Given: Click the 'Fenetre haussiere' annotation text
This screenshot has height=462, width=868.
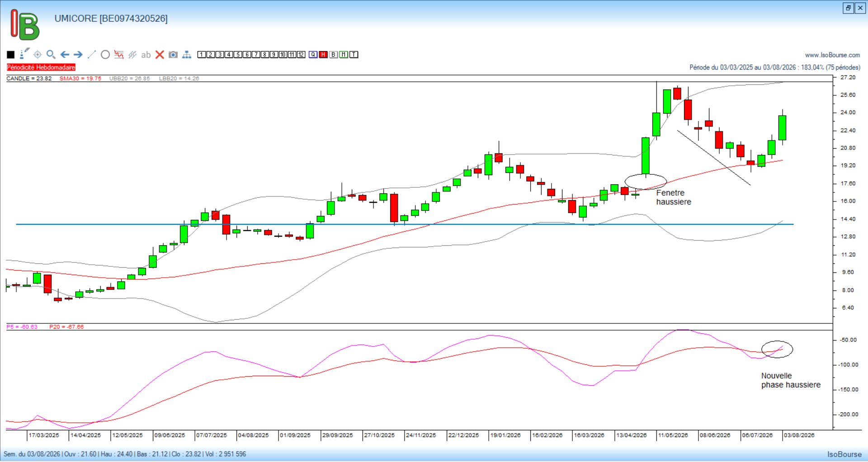Looking at the screenshot, I should (x=674, y=197).
